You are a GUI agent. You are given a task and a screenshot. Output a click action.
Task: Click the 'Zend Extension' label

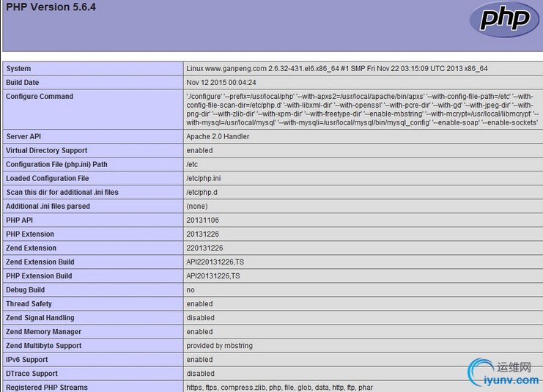point(32,248)
